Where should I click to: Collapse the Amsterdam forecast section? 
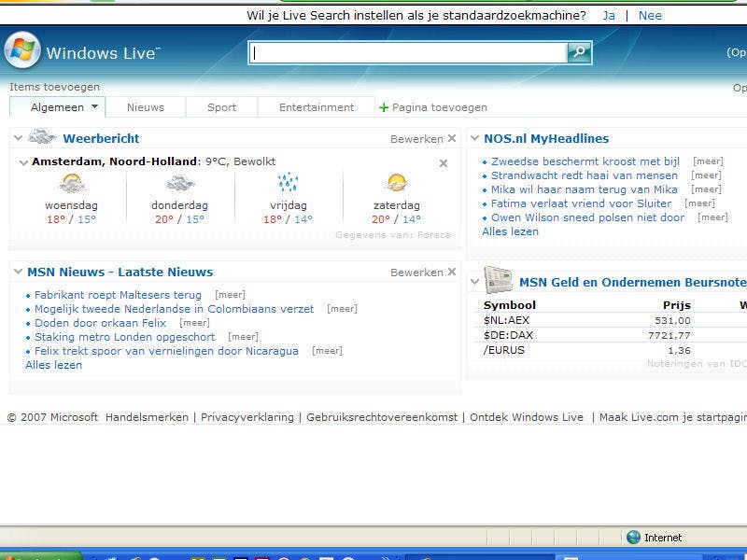click(x=23, y=162)
